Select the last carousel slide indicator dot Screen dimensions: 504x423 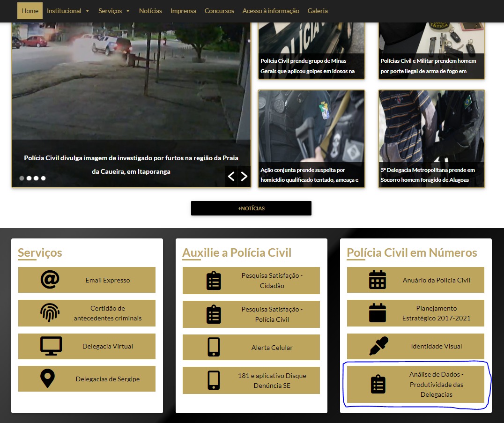(x=43, y=178)
